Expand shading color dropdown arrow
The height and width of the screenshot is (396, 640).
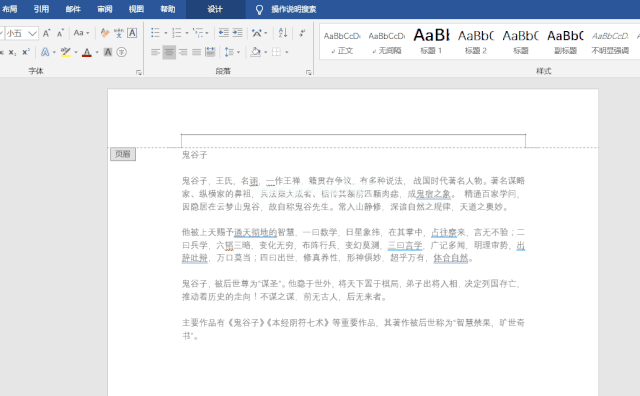pos(265,52)
